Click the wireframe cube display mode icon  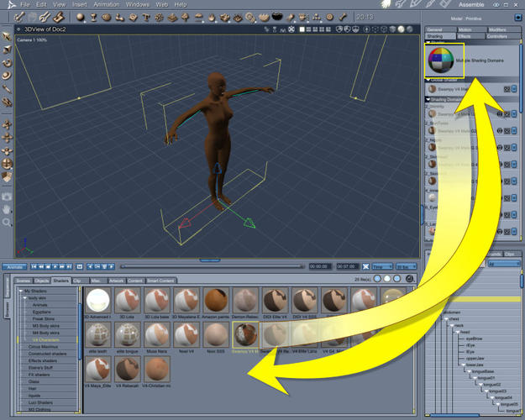point(384,29)
